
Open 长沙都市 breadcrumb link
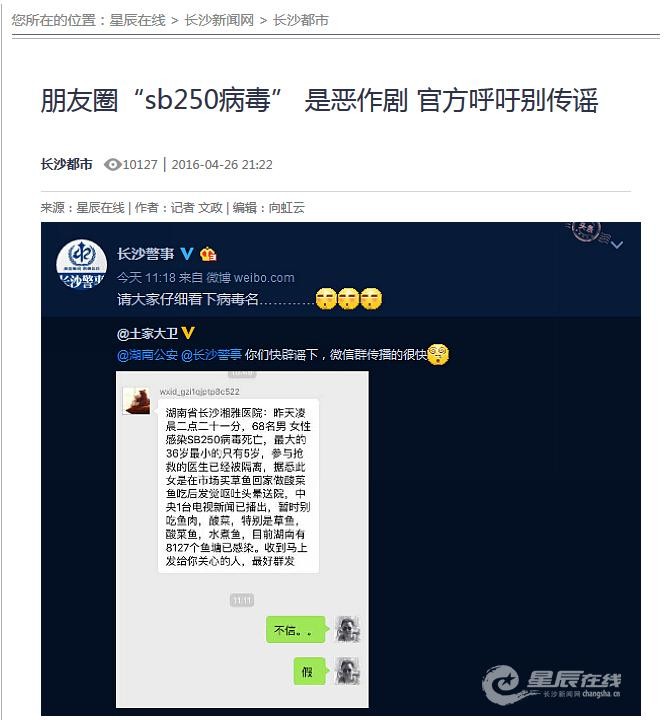coord(301,20)
